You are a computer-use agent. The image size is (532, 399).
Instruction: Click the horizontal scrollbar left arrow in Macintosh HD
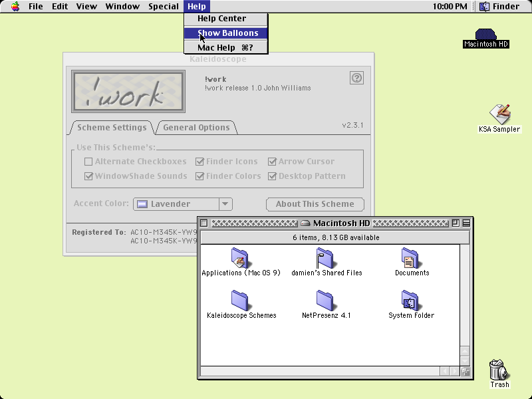click(x=445, y=371)
